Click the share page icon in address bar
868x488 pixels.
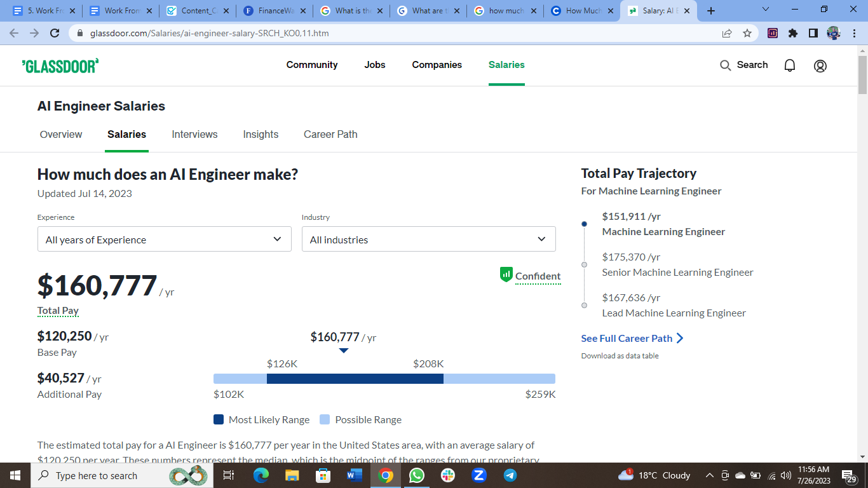[x=727, y=33]
